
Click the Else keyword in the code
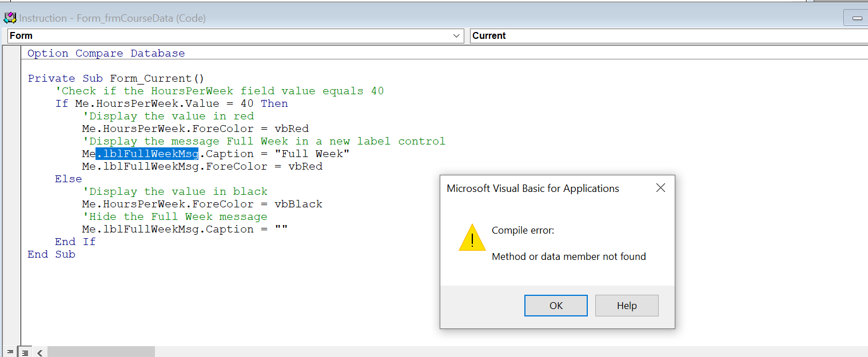pos(67,178)
